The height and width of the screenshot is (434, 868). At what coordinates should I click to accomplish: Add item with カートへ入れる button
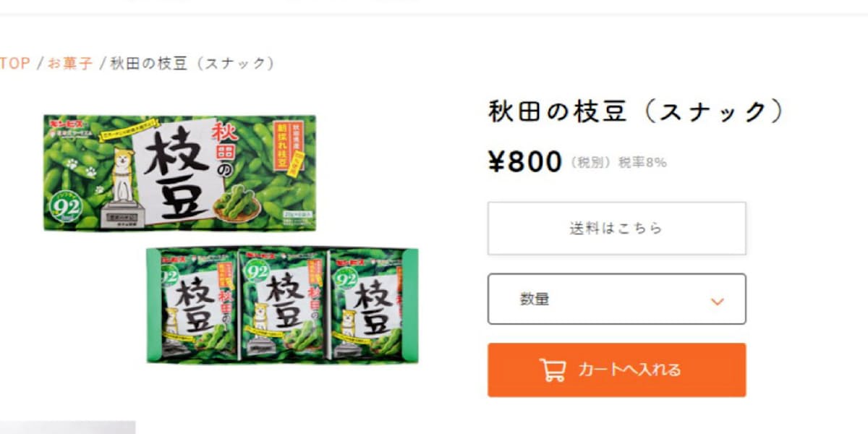pyautogui.click(x=617, y=370)
